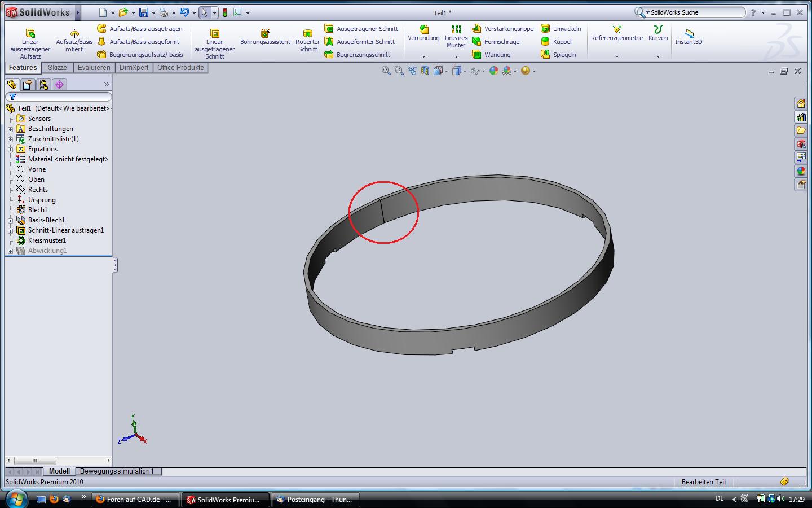Click the Save icon in title toolbar

click(144, 12)
